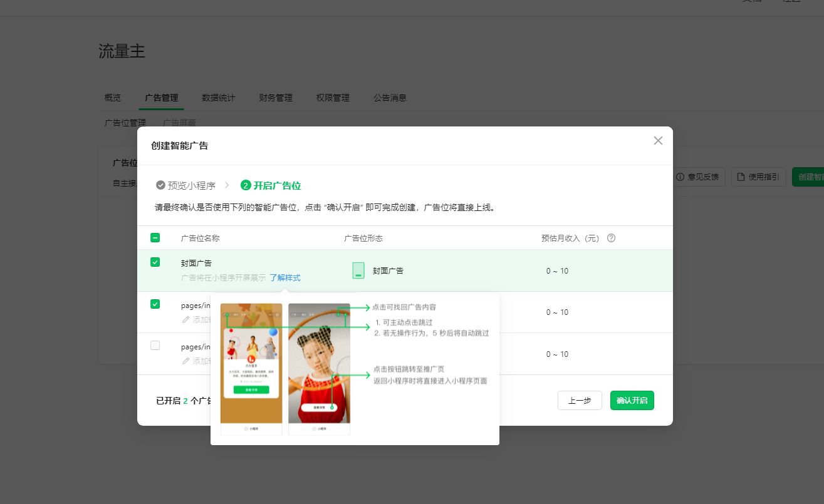Image resolution: width=824 pixels, height=504 pixels.
Task: Click the 使用指引 document icon
Action: [741, 177]
